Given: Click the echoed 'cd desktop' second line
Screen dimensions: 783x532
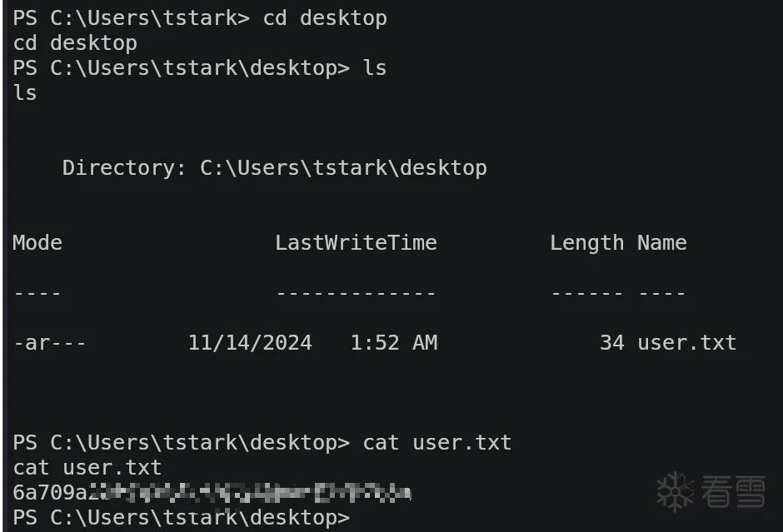Looking at the screenshot, I should pyautogui.click(x=75, y=43).
